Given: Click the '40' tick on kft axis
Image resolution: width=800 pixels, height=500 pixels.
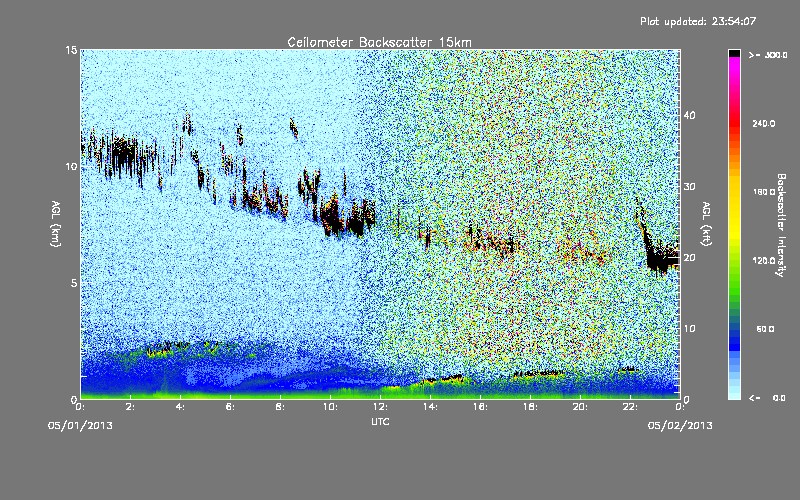Looking at the screenshot, I should [689, 115].
